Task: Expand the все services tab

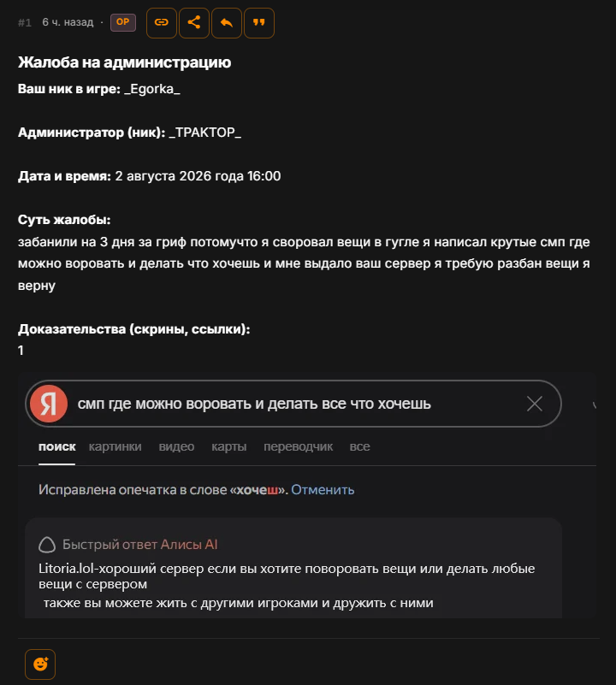Action: click(360, 446)
